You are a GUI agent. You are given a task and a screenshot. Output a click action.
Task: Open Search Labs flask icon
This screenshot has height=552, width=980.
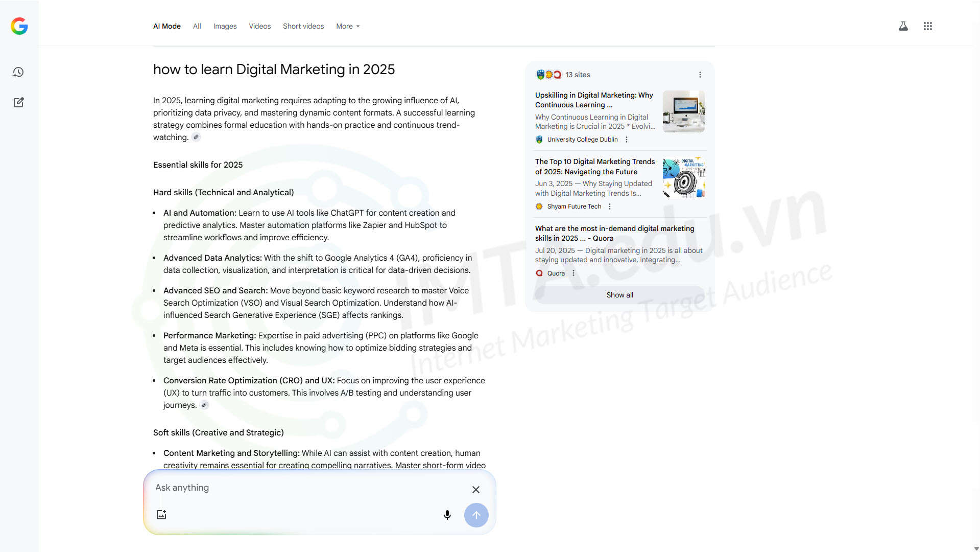click(903, 26)
